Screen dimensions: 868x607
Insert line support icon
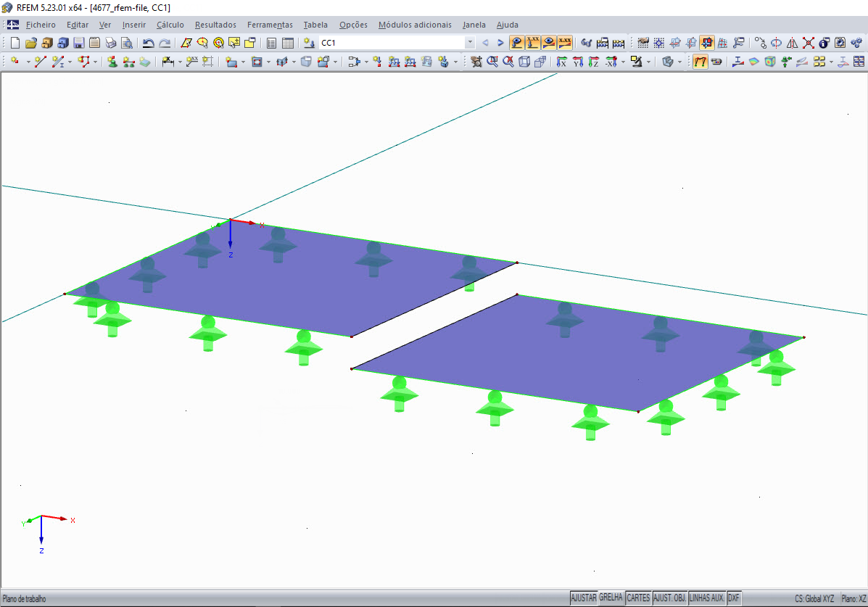tap(128, 62)
